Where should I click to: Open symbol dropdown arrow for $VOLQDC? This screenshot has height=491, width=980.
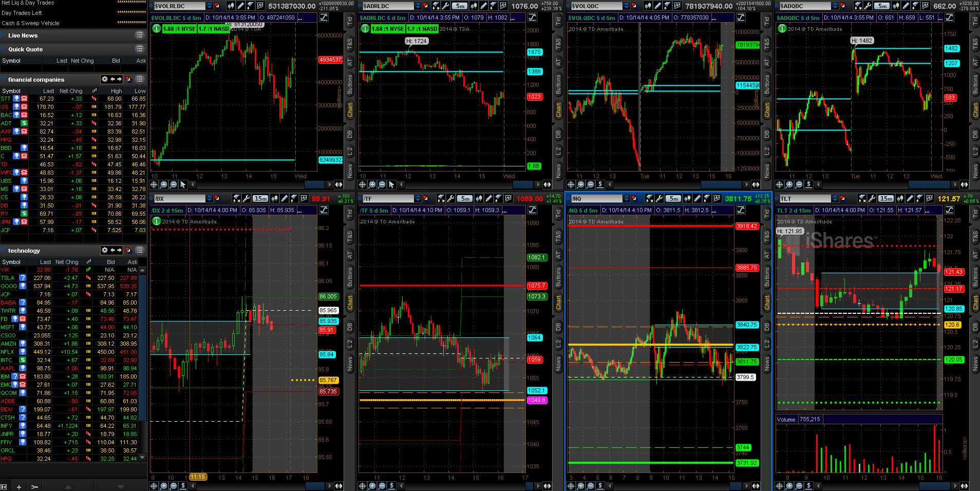627,6
